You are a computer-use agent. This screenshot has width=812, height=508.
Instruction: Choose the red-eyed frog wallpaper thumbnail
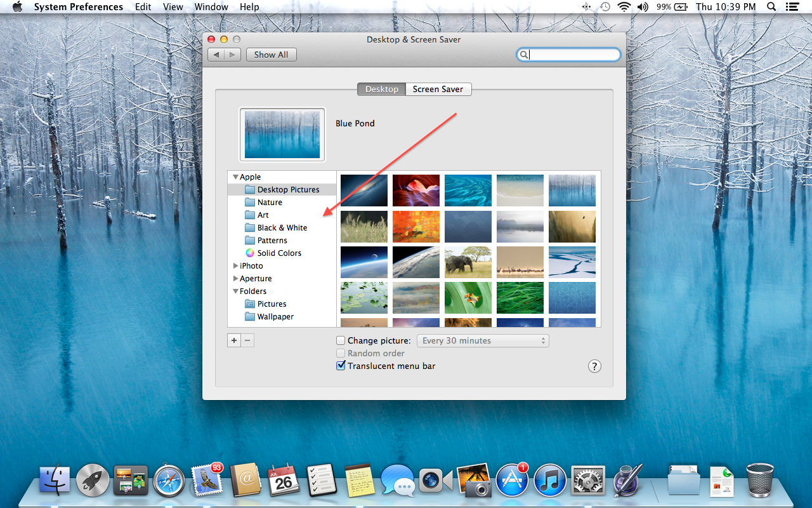point(468,298)
